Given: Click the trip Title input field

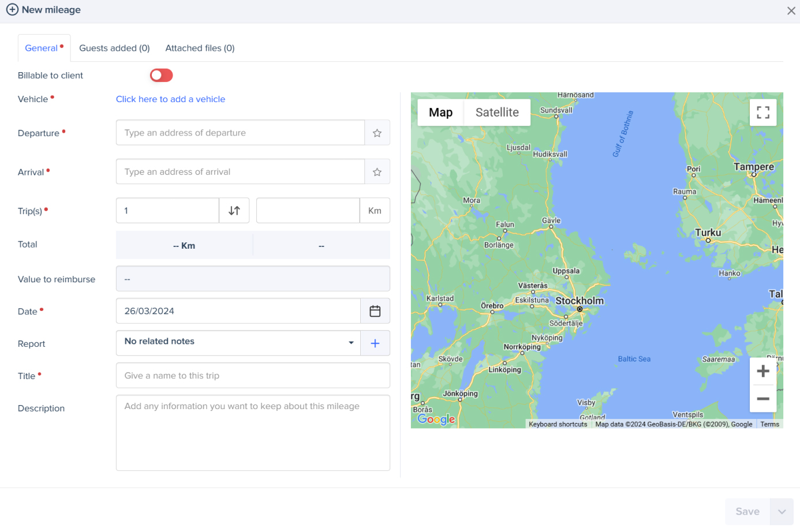Looking at the screenshot, I should [x=253, y=376].
